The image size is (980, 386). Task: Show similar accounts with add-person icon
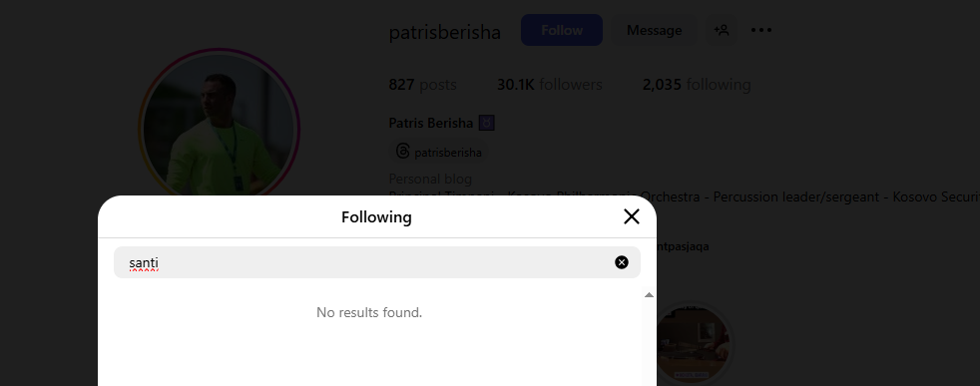click(x=722, y=30)
